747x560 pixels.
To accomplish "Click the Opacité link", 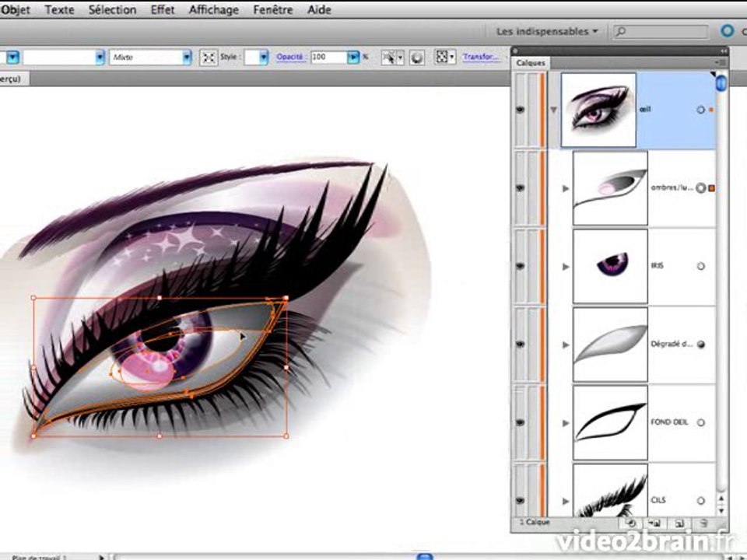I will (290, 57).
